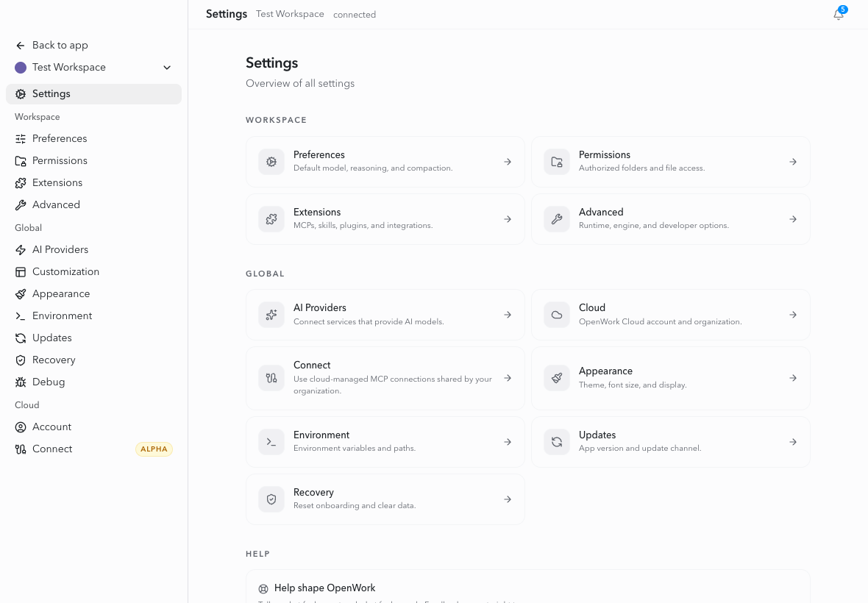The height and width of the screenshot is (603, 868).
Task: Click the sidebar Recovery shield icon
Action: [21, 360]
